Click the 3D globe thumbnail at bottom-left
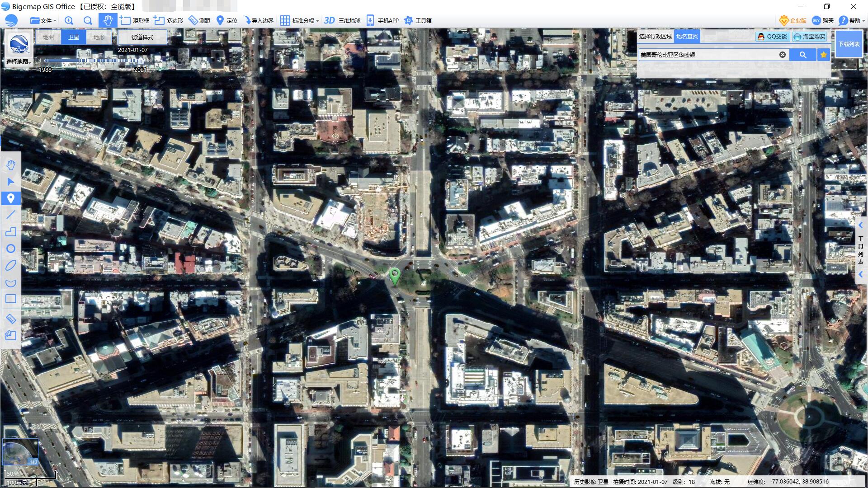Image resolution: width=868 pixels, height=488 pixels. coord(20,452)
